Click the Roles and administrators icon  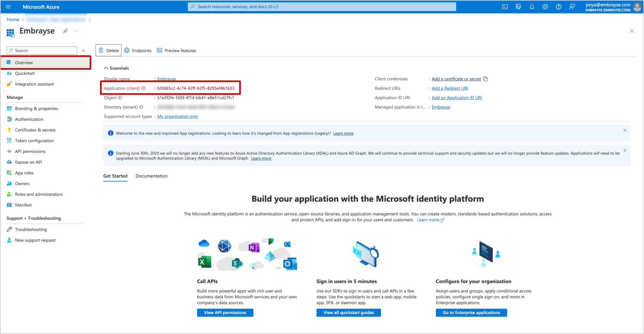coord(9,194)
